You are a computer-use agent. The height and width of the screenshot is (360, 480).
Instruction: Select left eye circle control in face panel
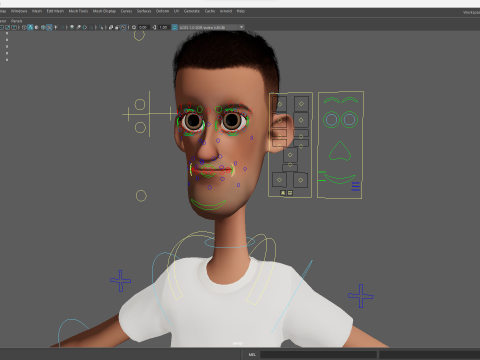(331, 119)
